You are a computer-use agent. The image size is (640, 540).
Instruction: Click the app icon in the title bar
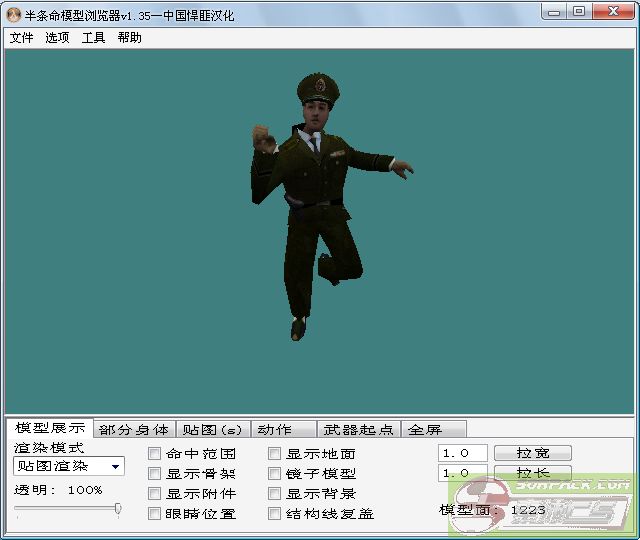tap(14, 13)
